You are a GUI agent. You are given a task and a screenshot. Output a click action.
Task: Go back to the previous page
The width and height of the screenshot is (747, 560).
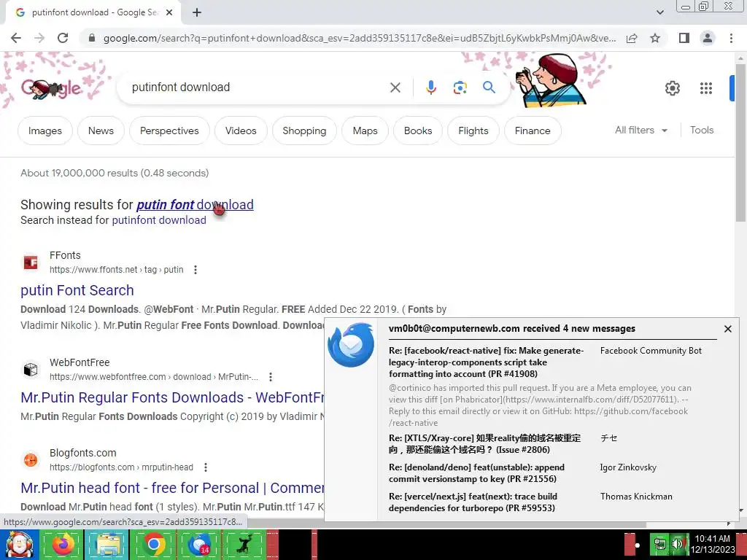click(x=16, y=38)
